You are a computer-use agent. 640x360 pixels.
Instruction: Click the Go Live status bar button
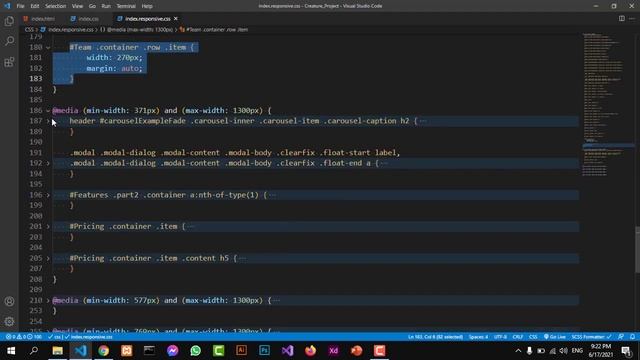click(555, 337)
